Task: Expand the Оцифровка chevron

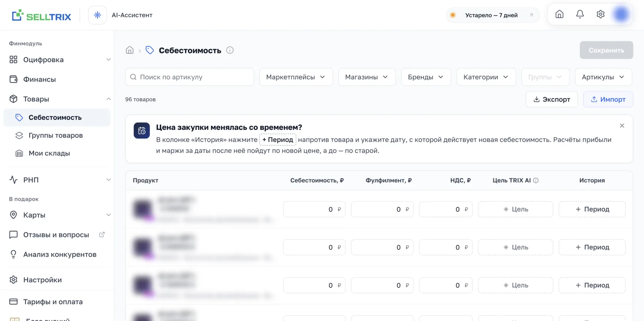Action: click(x=109, y=60)
